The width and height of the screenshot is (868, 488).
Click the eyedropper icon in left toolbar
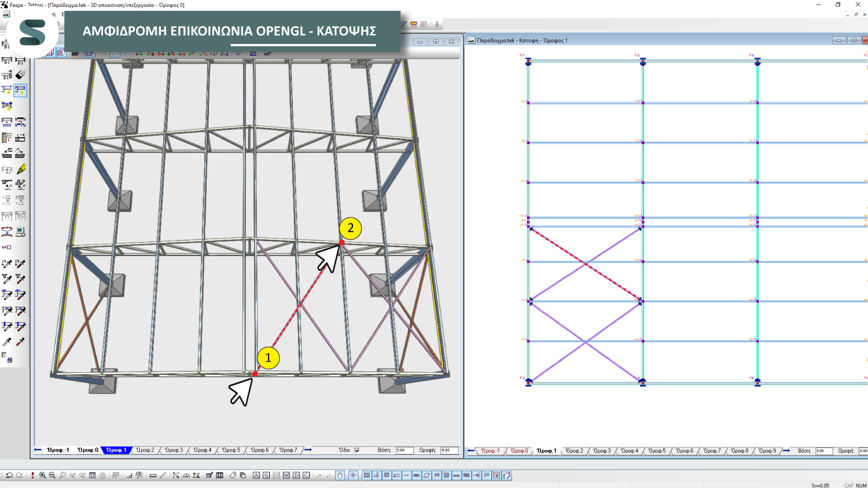[7, 342]
